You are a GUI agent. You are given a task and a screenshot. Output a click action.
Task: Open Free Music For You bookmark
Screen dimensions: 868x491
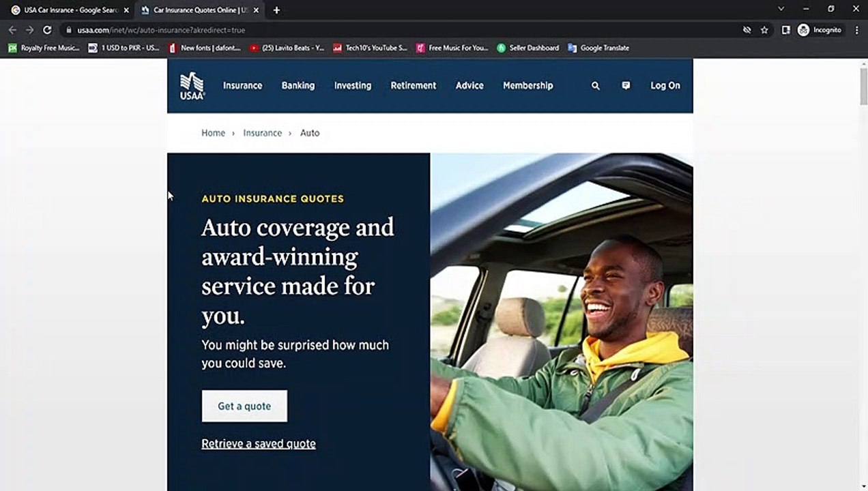(452, 48)
